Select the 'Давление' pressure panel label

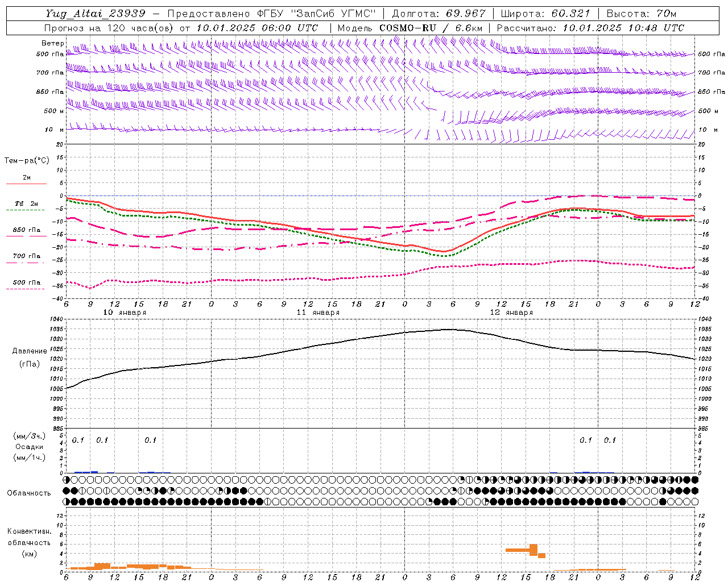28,351
